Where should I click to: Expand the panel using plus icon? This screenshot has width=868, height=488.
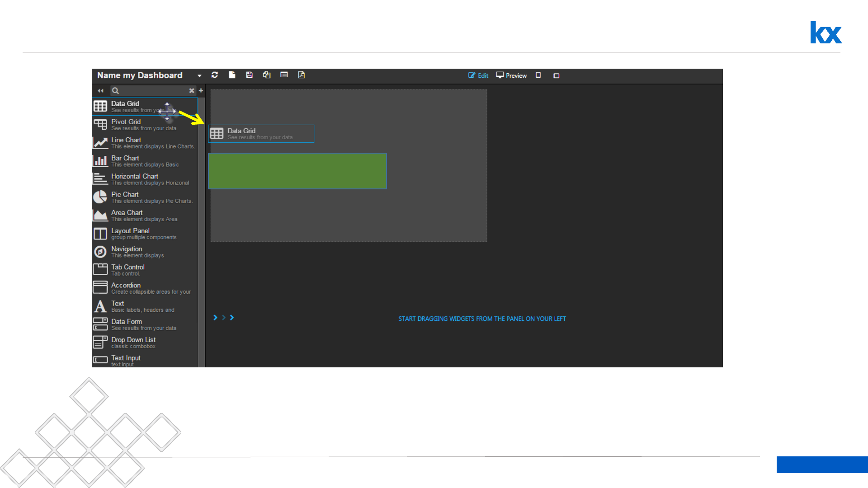tap(201, 91)
